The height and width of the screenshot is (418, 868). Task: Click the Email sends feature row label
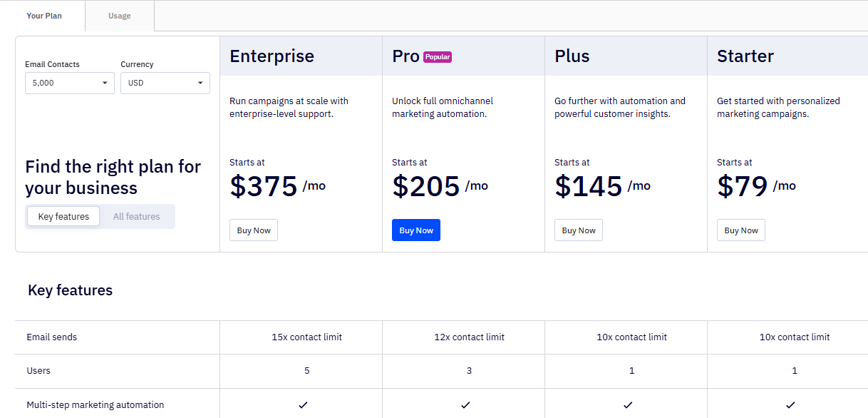click(x=51, y=337)
